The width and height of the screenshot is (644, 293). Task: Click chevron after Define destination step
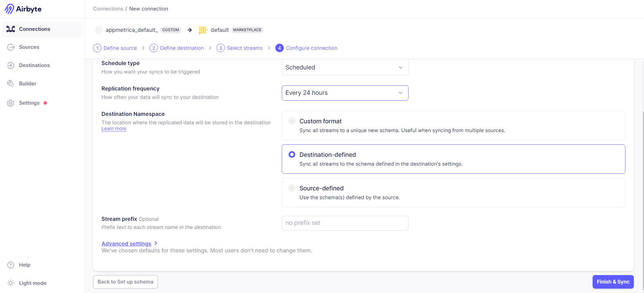point(210,48)
